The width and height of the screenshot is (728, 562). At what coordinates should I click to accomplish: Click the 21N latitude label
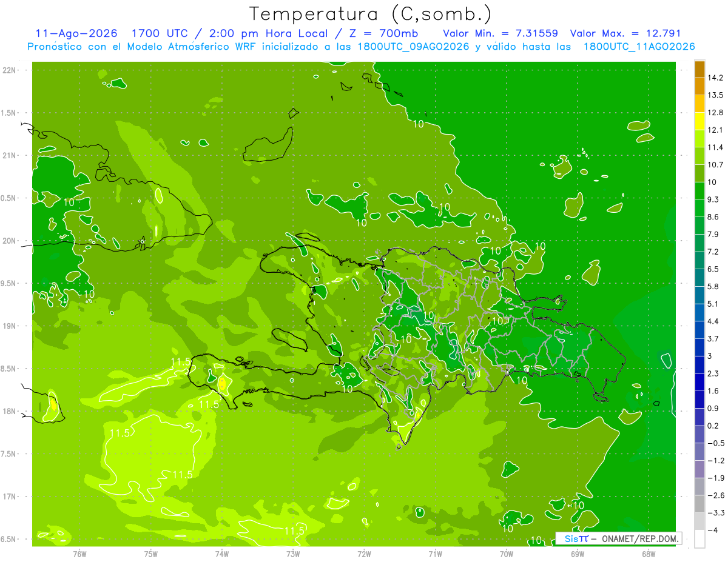pos(10,156)
